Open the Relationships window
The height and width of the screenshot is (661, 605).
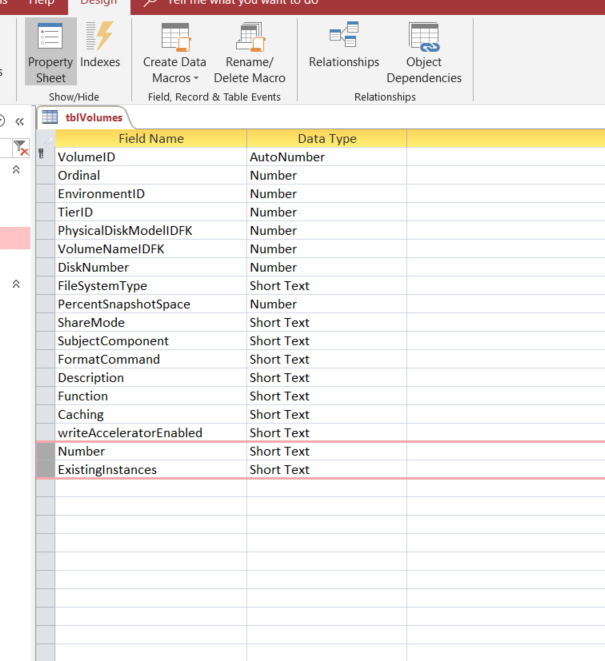click(344, 48)
